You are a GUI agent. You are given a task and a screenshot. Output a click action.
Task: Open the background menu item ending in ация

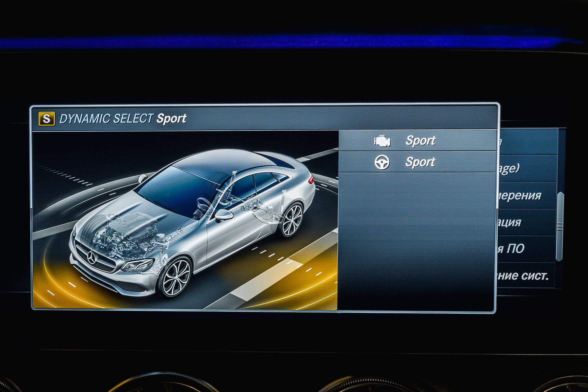pyautogui.click(x=527, y=222)
